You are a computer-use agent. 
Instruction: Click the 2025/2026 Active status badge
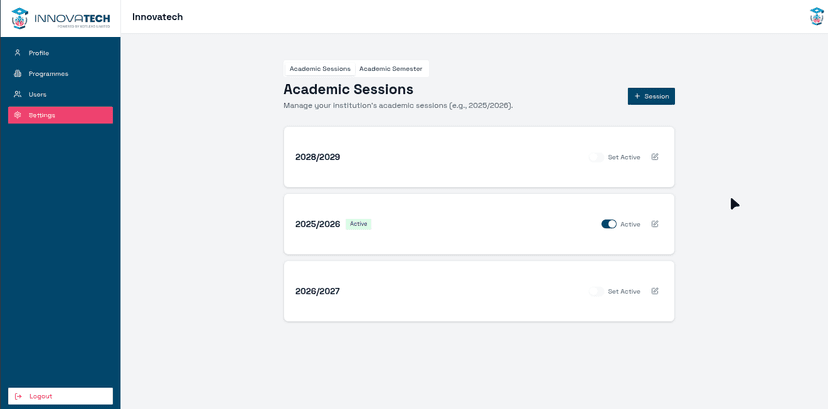(358, 224)
